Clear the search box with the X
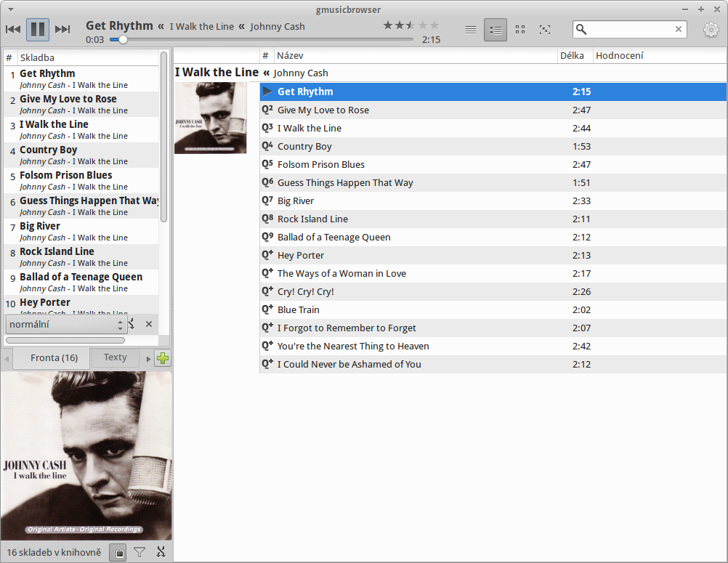This screenshot has height=563, width=728. (679, 29)
